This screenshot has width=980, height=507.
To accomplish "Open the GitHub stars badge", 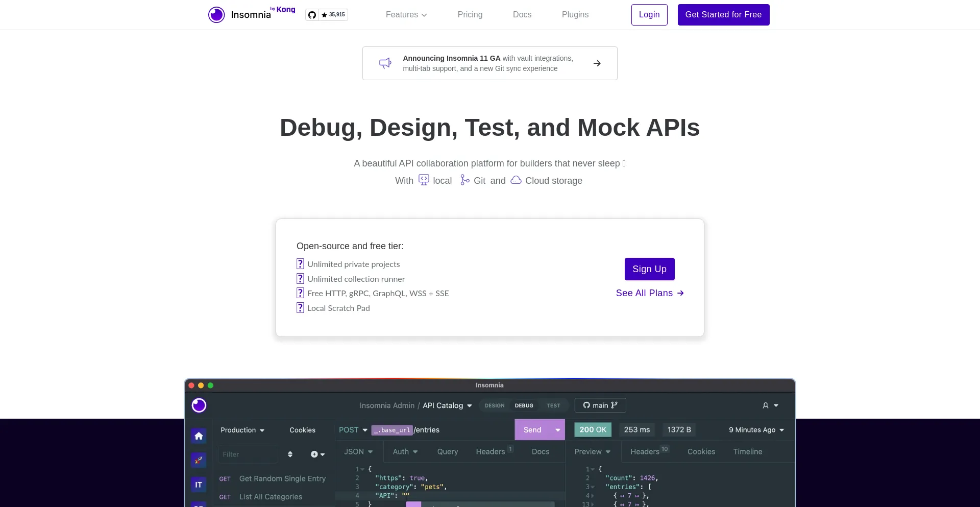I will click(x=327, y=15).
